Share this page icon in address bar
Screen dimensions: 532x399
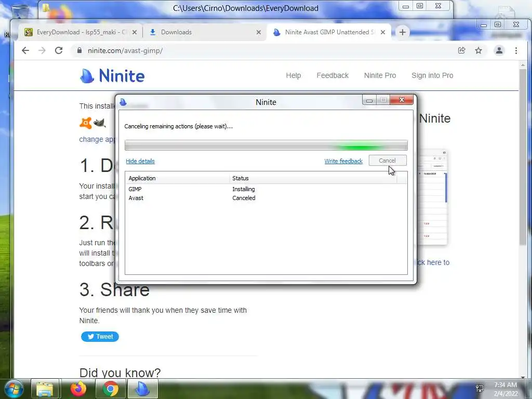pos(461,50)
